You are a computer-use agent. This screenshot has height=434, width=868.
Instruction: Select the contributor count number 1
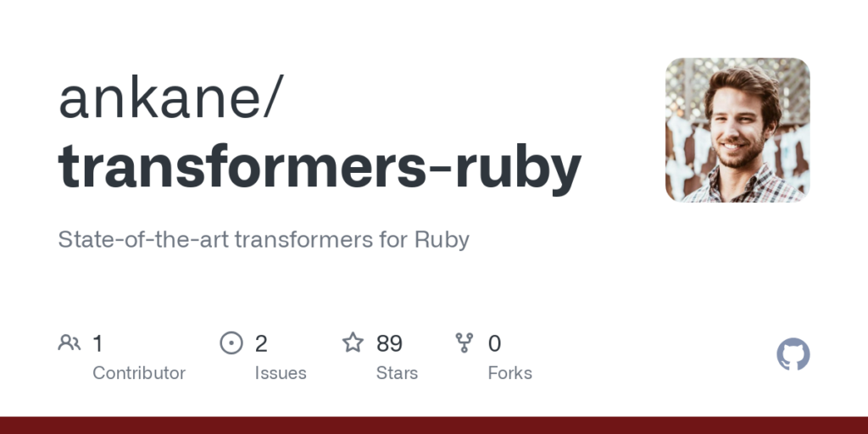(x=97, y=343)
